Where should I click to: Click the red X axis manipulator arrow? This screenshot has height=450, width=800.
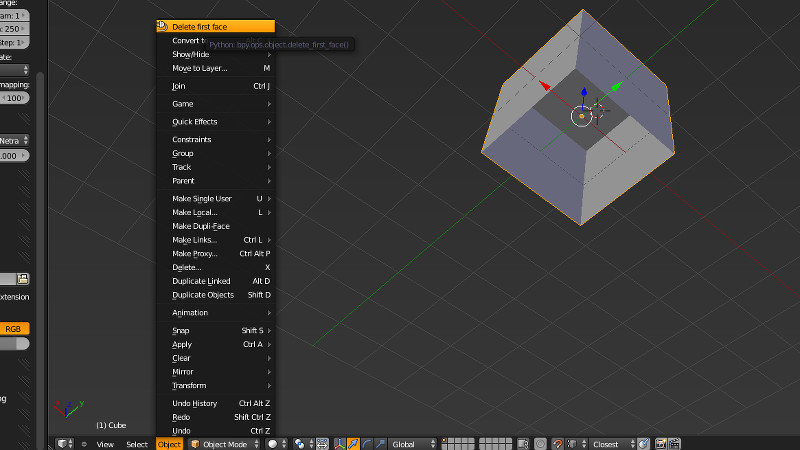pyautogui.click(x=545, y=86)
